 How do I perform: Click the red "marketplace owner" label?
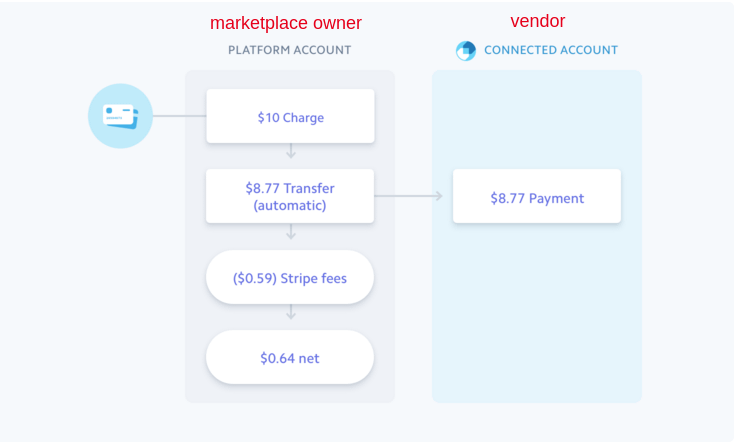[286, 23]
